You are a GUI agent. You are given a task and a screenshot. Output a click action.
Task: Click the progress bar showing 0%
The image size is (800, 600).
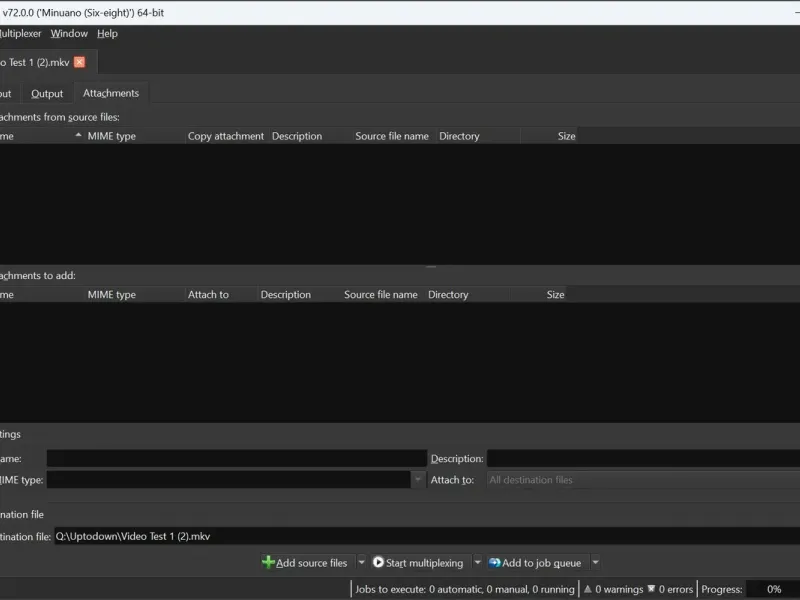pyautogui.click(x=772, y=589)
